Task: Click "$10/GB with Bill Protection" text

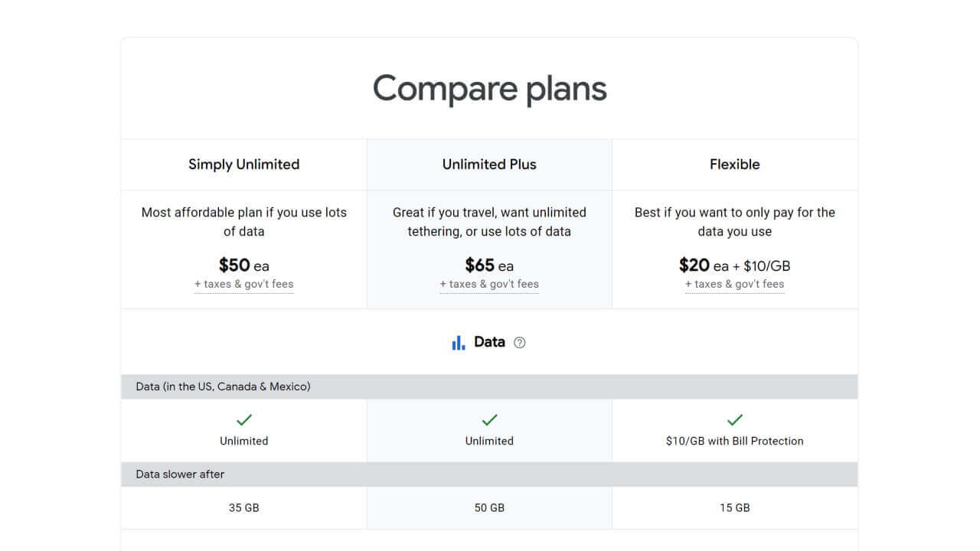Action: 735,441
